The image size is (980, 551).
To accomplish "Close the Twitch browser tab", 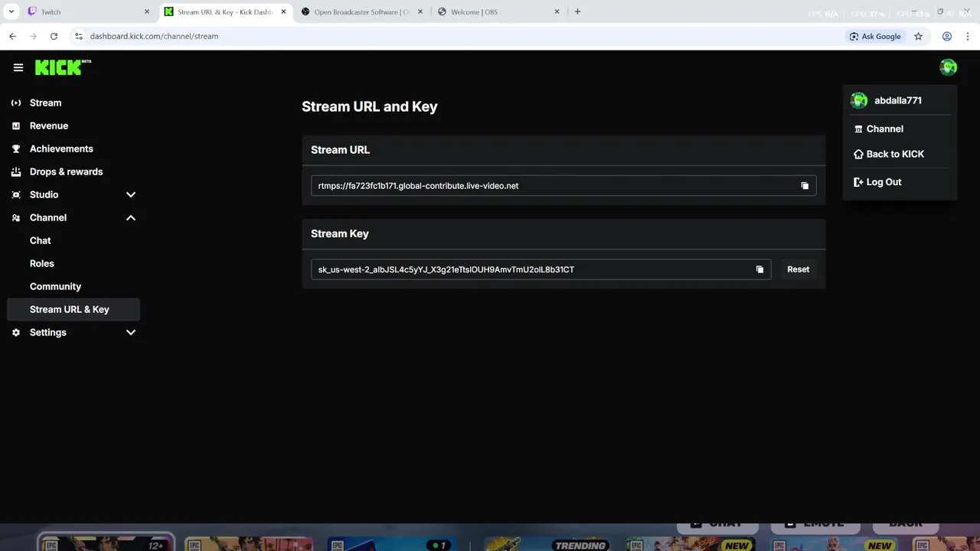I will click(x=147, y=11).
